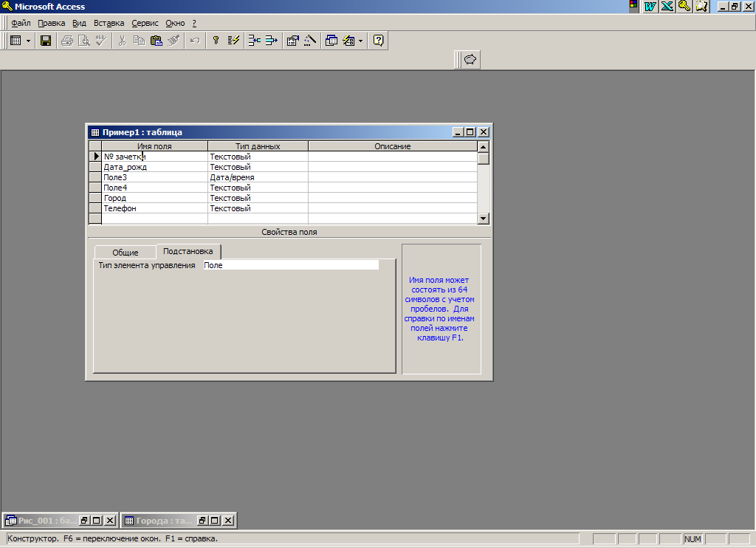Save the table with the floppy disk icon
Image resolution: width=756 pixels, height=548 pixels.
[46, 41]
